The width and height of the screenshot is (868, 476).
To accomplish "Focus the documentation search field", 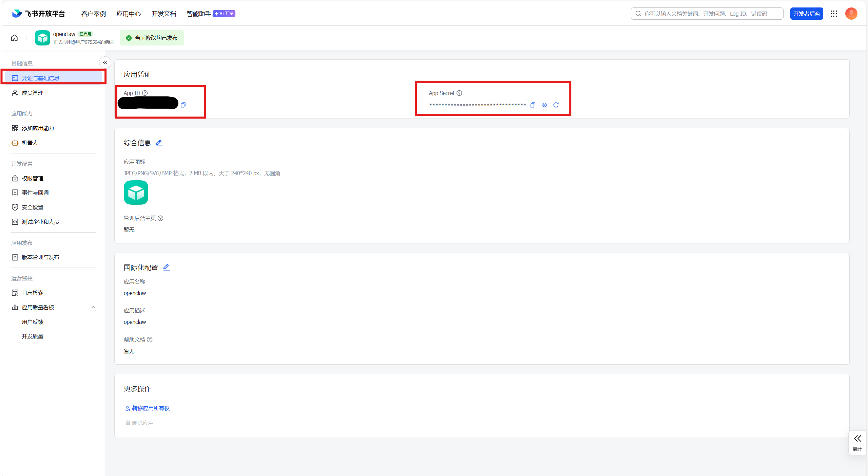I will tap(707, 14).
